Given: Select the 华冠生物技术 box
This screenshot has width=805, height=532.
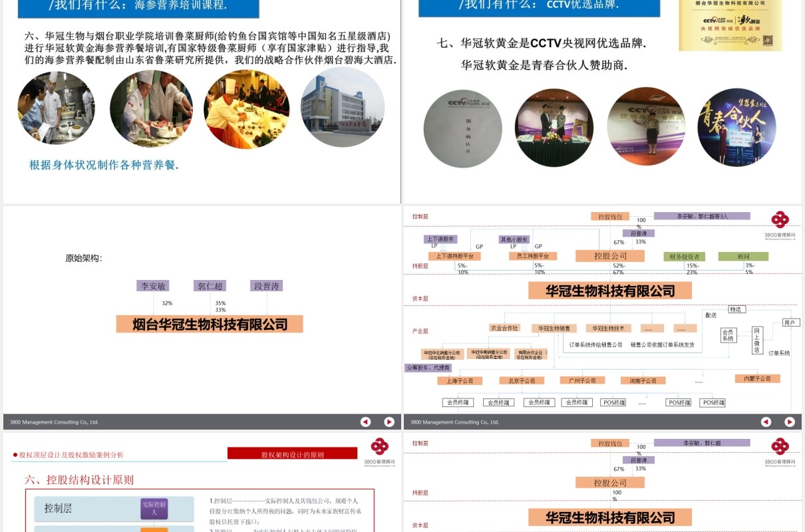Looking at the screenshot, I should (x=608, y=328).
